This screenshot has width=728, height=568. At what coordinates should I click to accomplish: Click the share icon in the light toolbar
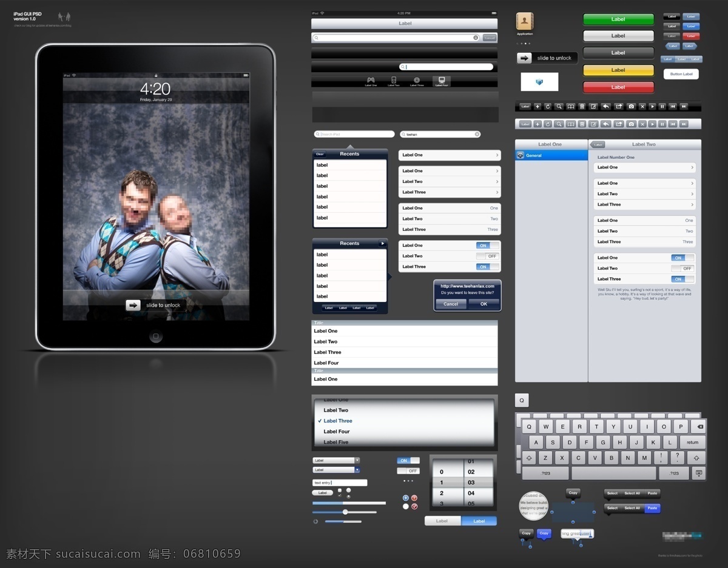pyautogui.click(x=619, y=124)
